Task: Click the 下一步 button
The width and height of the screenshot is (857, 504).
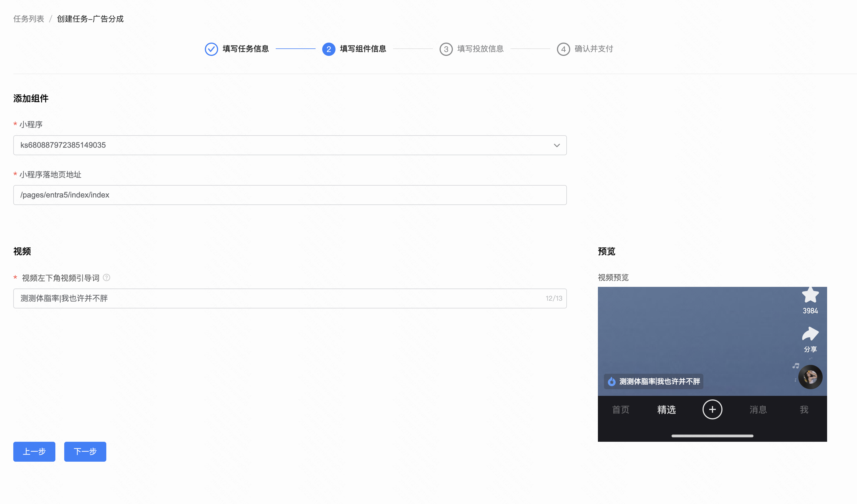Action: (85, 451)
